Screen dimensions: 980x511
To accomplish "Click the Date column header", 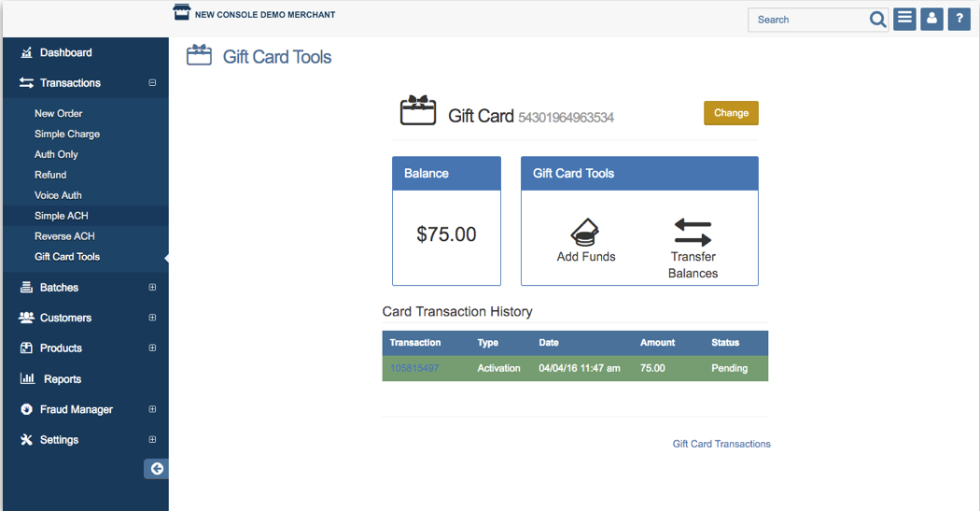I will pos(549,343).
